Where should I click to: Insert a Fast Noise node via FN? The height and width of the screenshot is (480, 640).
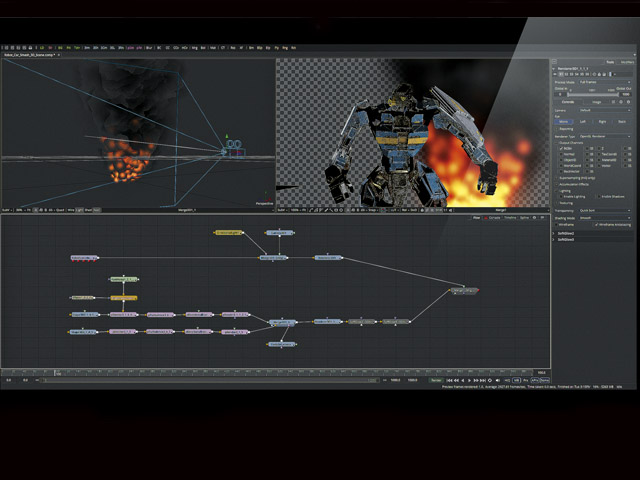(x=69, y=48)
